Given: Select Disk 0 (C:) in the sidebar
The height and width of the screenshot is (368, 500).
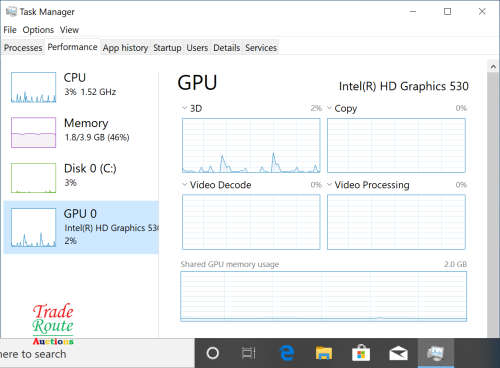Looking at the screenshot, I should tap(81, 177).
